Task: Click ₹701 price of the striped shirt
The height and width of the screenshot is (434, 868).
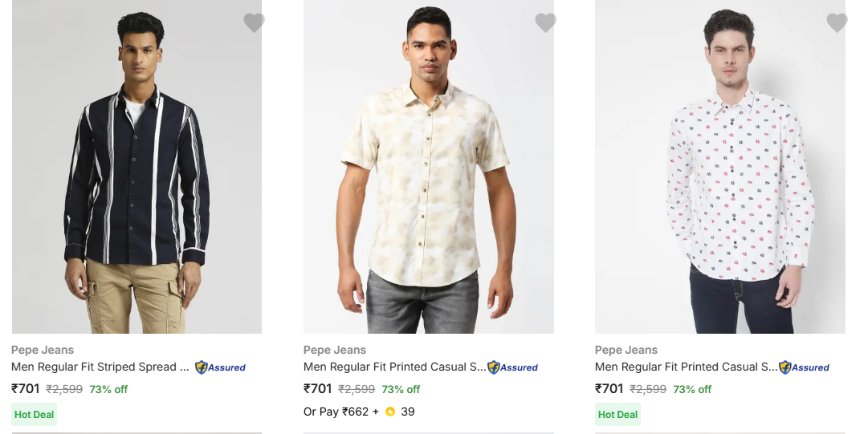Action: tap(26, 389)
